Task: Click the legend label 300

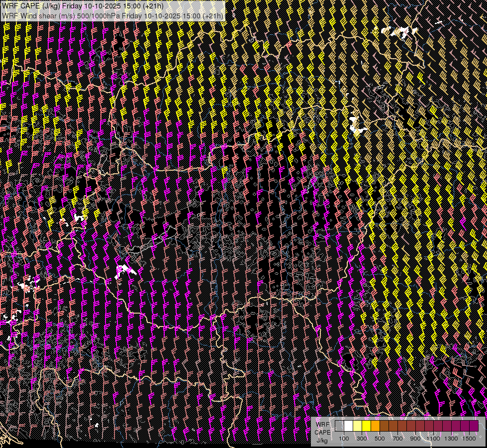Action: point(362,439)
